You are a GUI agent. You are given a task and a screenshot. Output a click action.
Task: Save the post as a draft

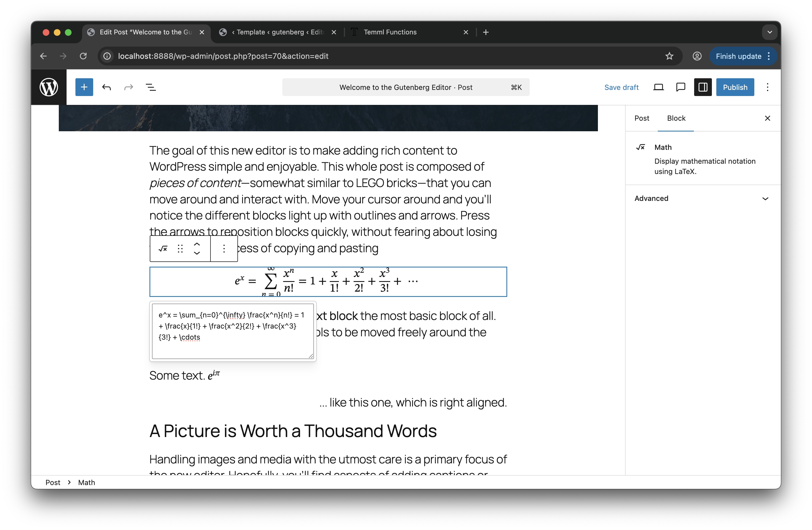pos(621,87)
